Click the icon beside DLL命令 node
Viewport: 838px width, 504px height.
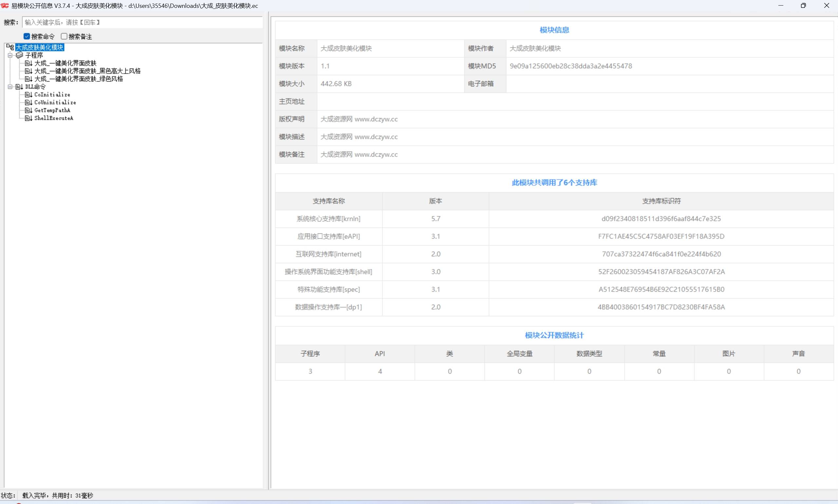tap(19, 87)
